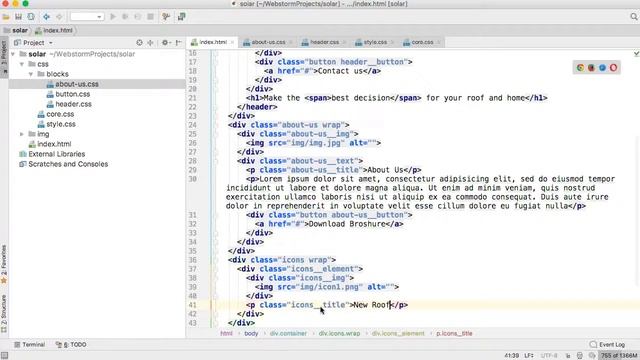Image resolution: width=640 pixels, height=360 pixels.
Task: Collapse the blocks folder
Action: (x=31, y=74)
